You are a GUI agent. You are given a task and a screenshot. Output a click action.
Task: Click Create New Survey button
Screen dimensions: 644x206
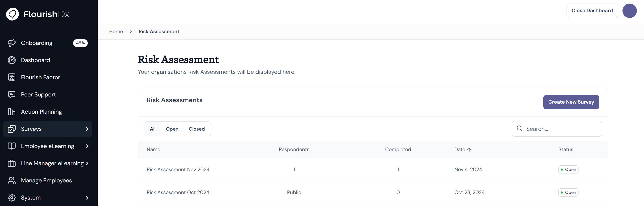point(571,102)
